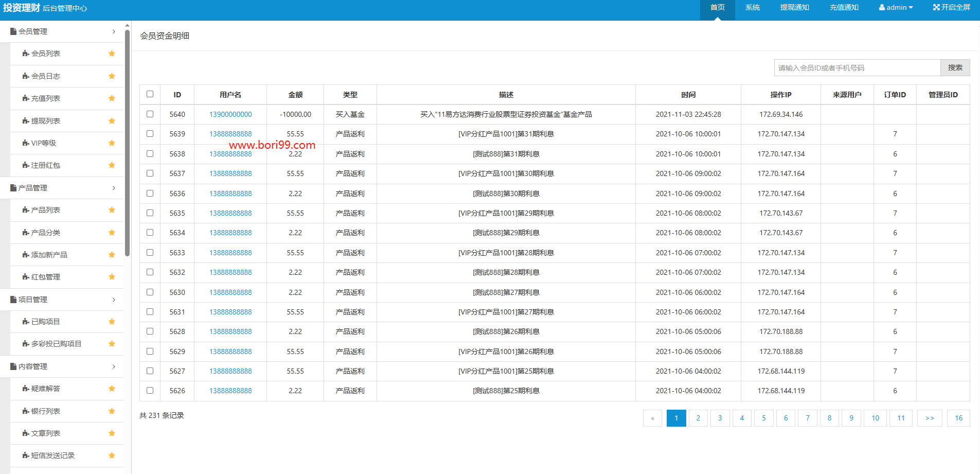Image resolution: width=980 pixels, height=474 pixels.
Task: Select checkbox for record 5626
Action: pyautogui.click(x=150, y=391)
